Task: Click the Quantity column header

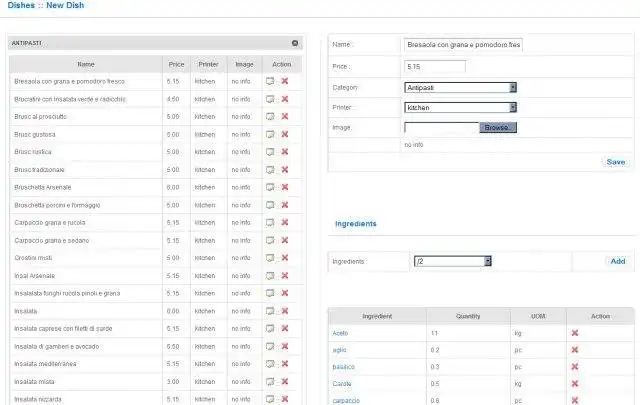Action: pos(468,316)
